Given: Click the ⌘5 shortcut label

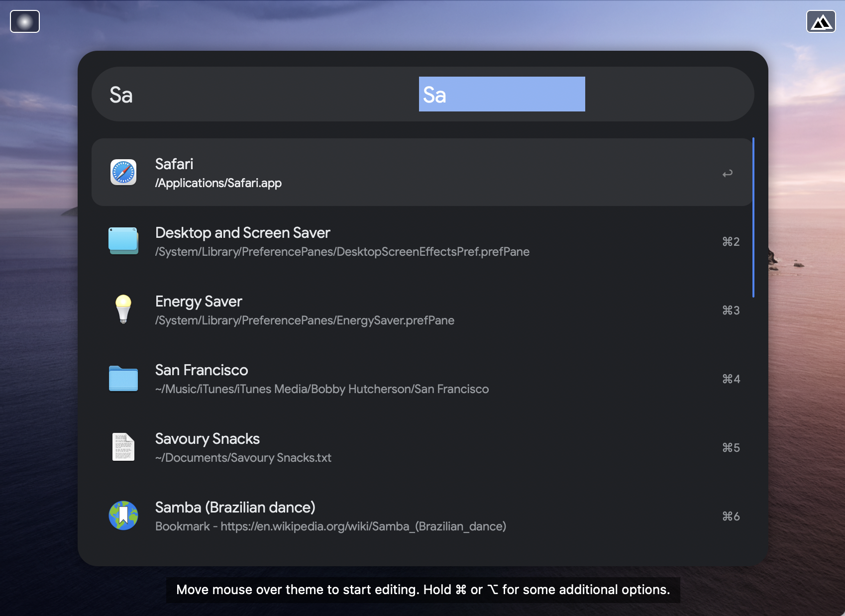Looking at the screenshot, I should point(731,448).
